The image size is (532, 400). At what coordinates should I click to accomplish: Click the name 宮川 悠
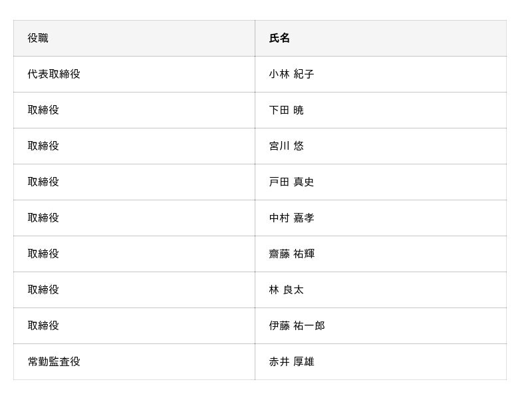pyautogui.click(x=286, y=146)
